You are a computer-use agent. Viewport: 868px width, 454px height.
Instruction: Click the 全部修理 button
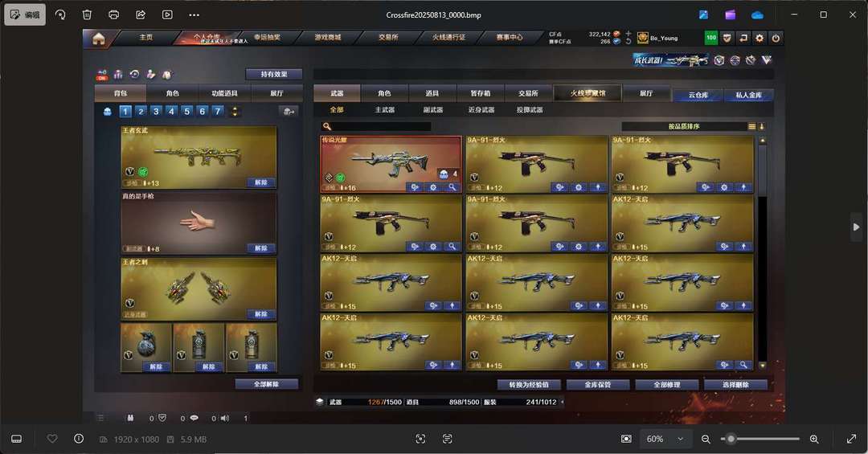(667, 384)
